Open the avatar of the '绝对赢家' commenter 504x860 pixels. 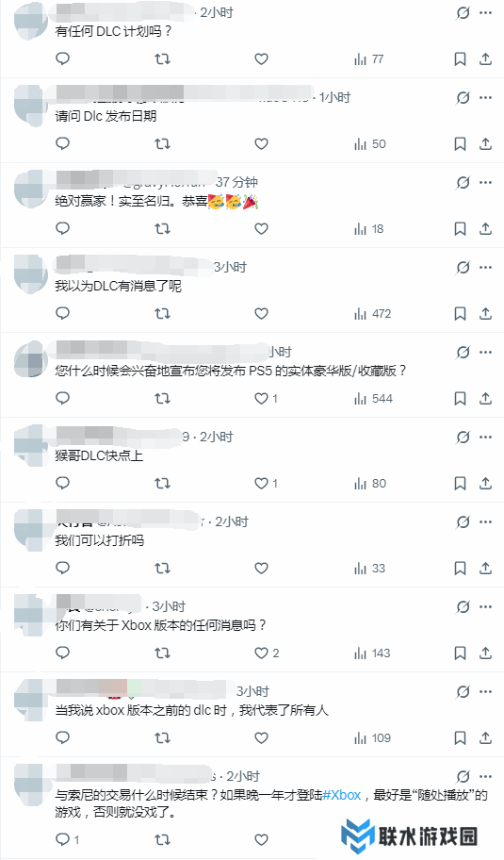coord(31,188)
